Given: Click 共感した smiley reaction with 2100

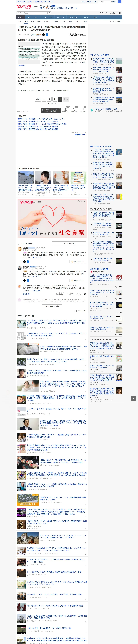Looking at the screenshot, I should click(57, 294).
